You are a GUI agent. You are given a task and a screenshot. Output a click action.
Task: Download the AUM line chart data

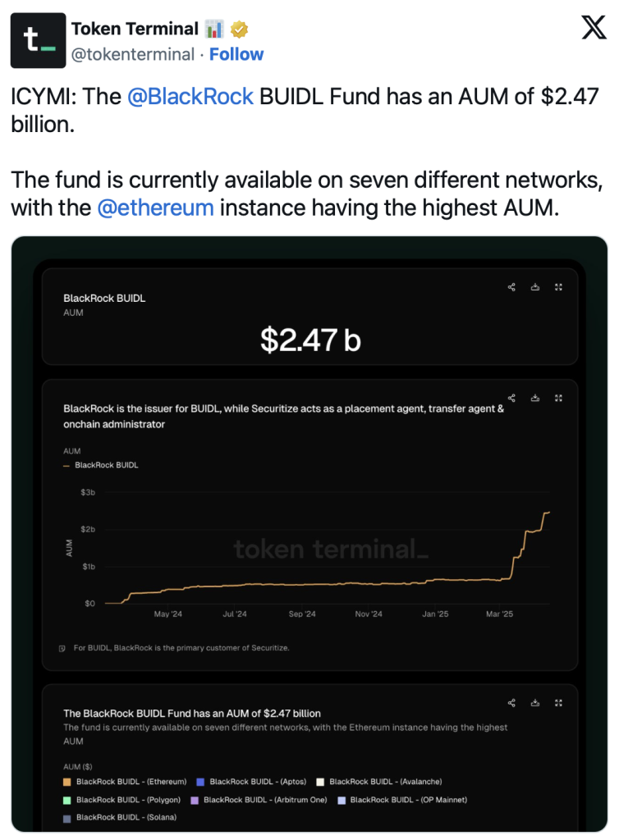pos(535,398)
